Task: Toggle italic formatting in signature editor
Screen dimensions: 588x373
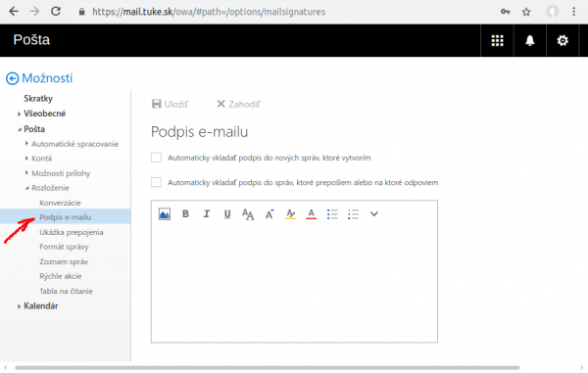Action: pyautogui.click(x=206, y=213)
